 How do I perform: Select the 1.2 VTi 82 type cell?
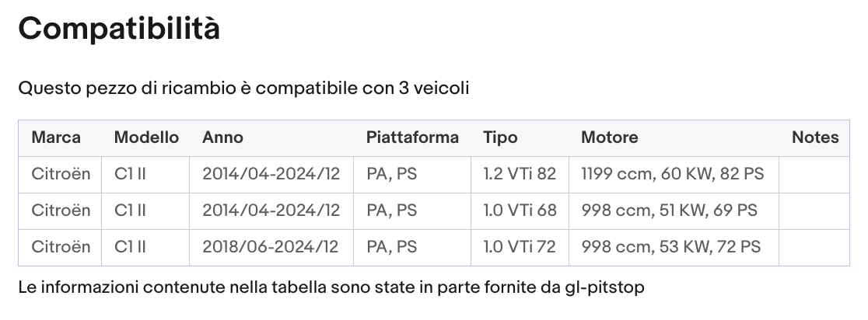click(x=520, y=174)
